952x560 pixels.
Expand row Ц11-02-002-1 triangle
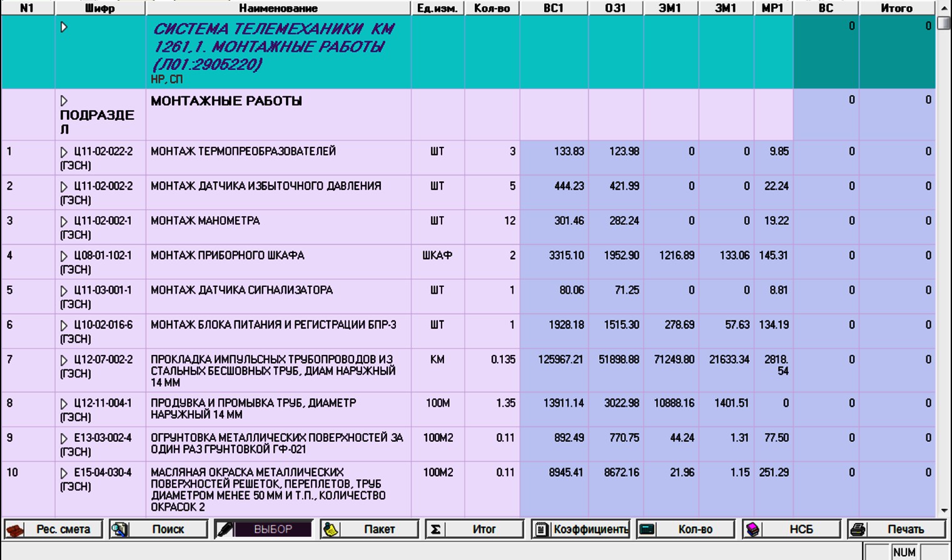[x=64, y=221]
